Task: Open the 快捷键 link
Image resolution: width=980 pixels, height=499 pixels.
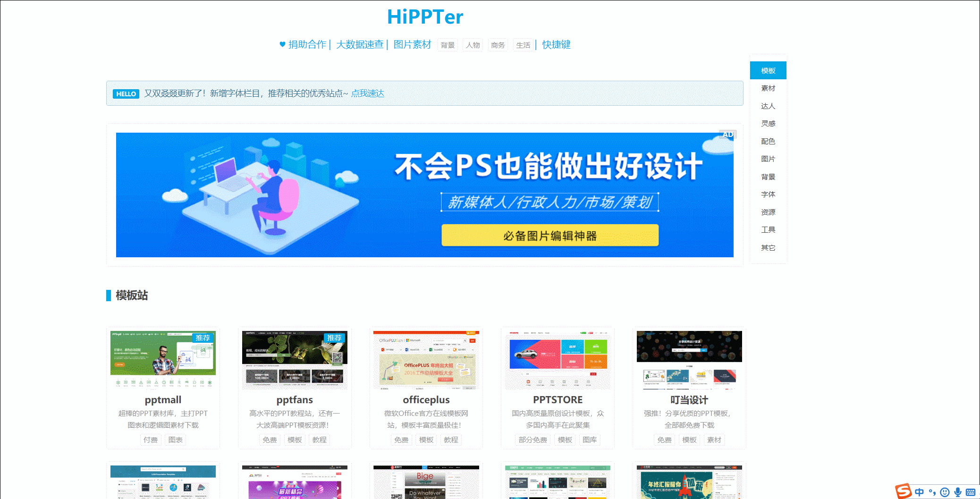Action: click(556, 44)
